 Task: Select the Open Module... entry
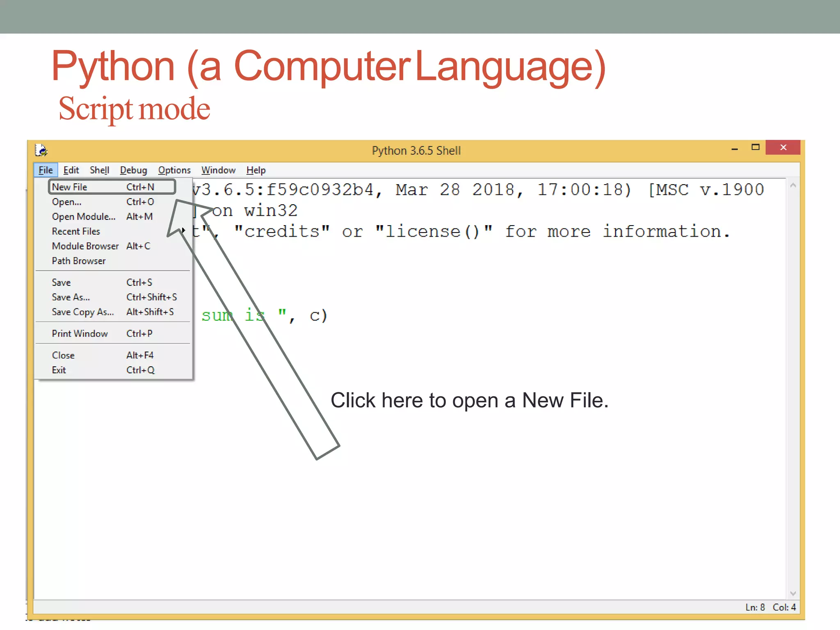(112, 217)
